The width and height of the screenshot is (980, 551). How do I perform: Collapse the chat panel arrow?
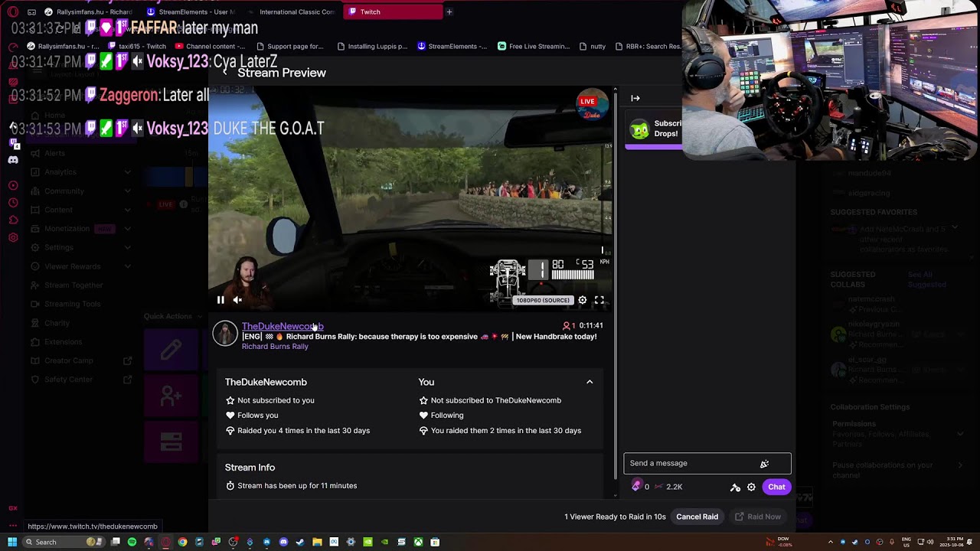pos(635,98)
